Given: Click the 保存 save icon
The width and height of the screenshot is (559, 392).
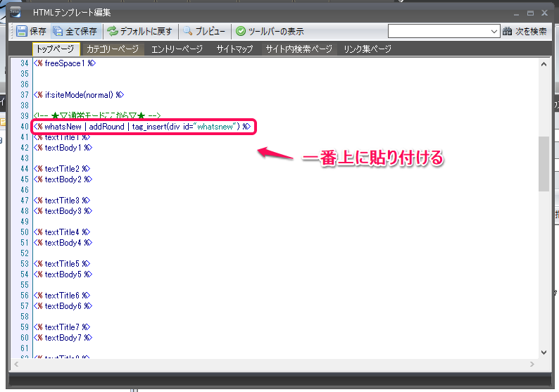Looking at the screenshot, I should 22,31.
